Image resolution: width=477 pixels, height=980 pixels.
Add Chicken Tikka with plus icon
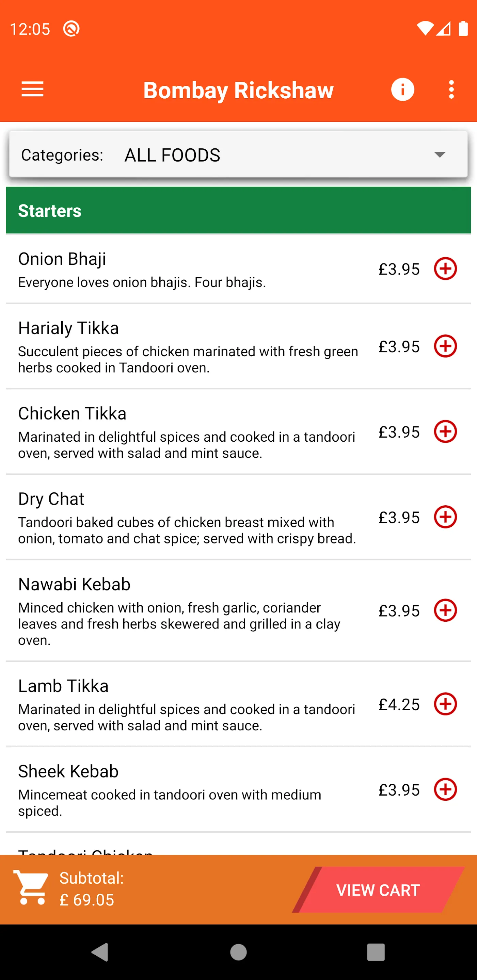point(445,431)
